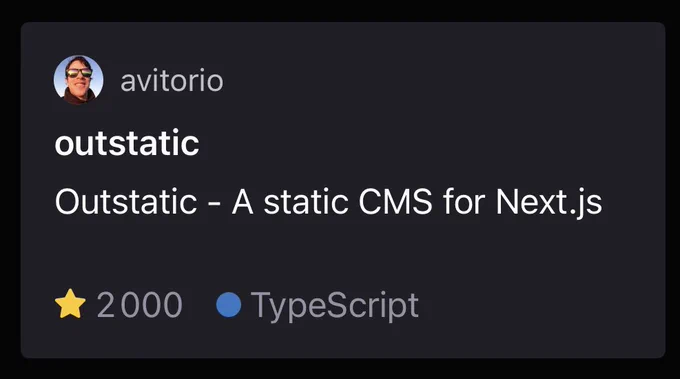This screenshot has height=379, width=680.
Task: Select the TypeScript language label
Action: point(335,306)
